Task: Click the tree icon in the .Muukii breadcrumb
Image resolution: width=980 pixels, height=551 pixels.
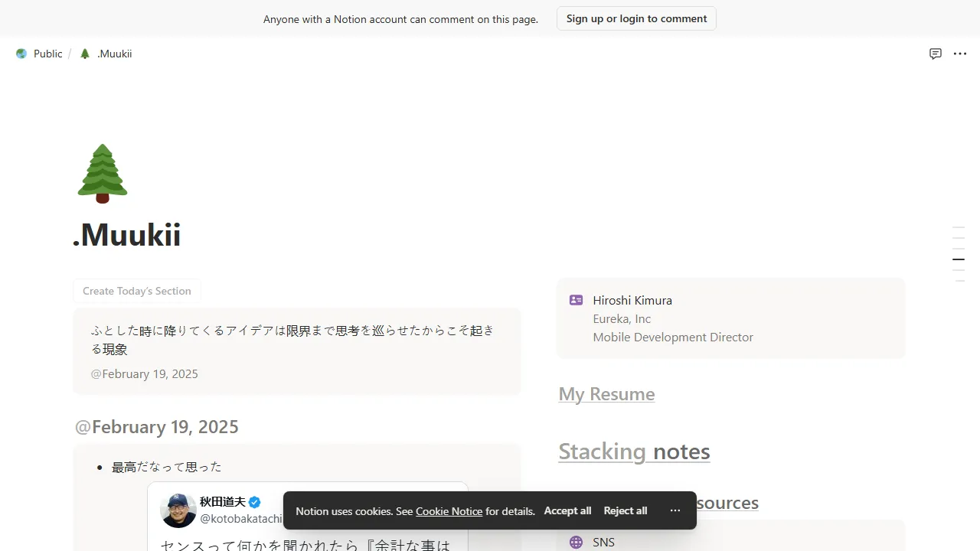Action: tap(84, 54)
